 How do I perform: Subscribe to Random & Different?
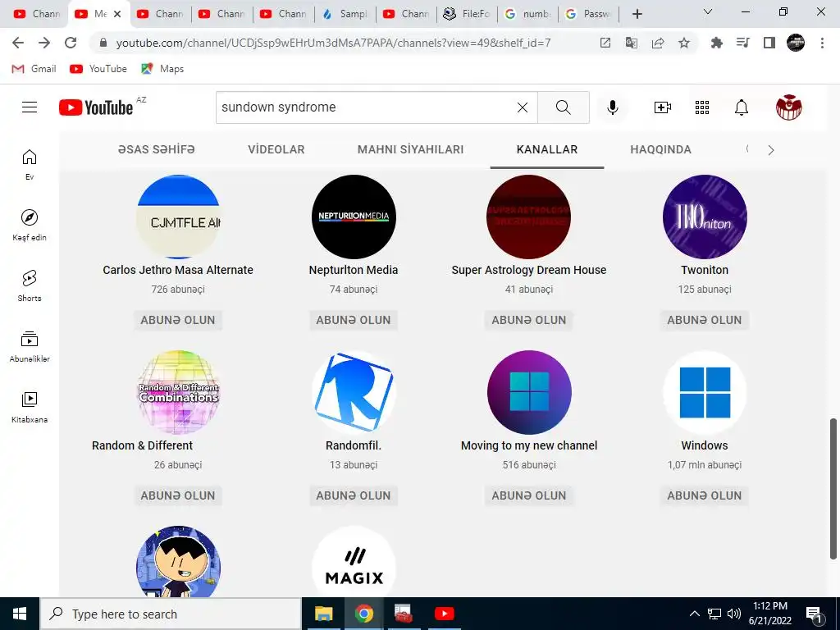(178, 495)
